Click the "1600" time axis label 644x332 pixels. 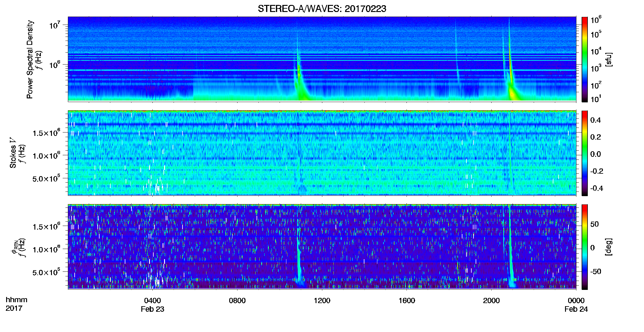407,300
